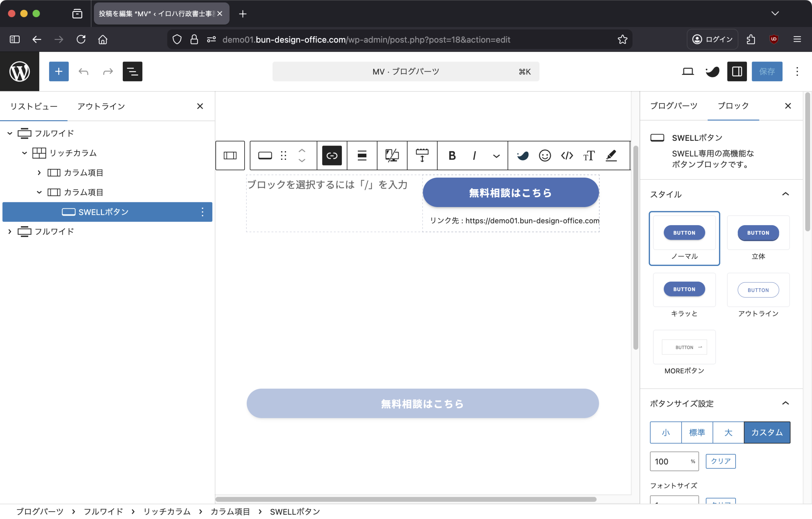Switch to the アウトライン tab
This screenshot has width=812, height=519.
[x=101, y=107]
